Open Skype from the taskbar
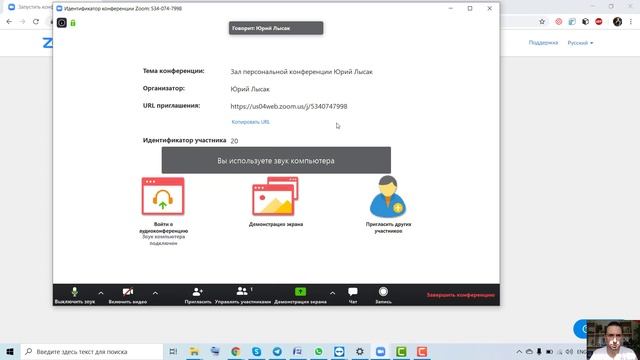This screenshot has width=640, height=360. pyautogui.click(x=256, y=351)
